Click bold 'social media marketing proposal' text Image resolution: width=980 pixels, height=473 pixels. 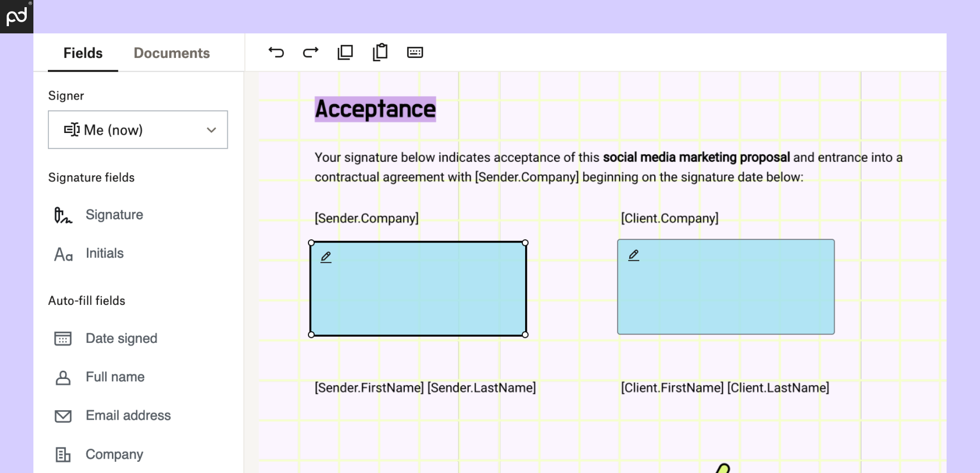696,157
